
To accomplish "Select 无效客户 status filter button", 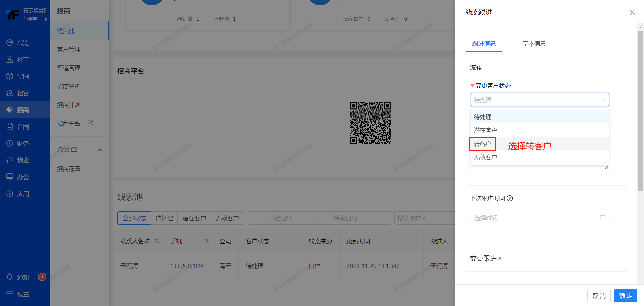I will pyautogui.click(x=227, y=218).
